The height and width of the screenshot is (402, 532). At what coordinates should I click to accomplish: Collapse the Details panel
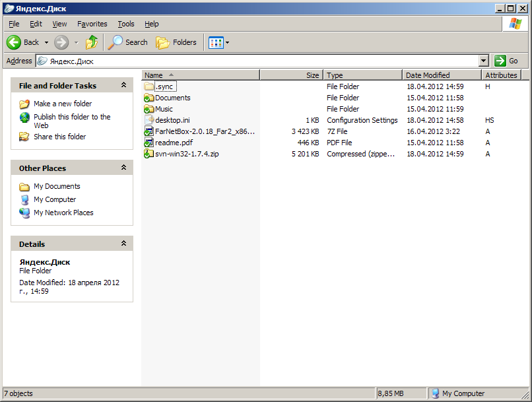pos(123,244)
